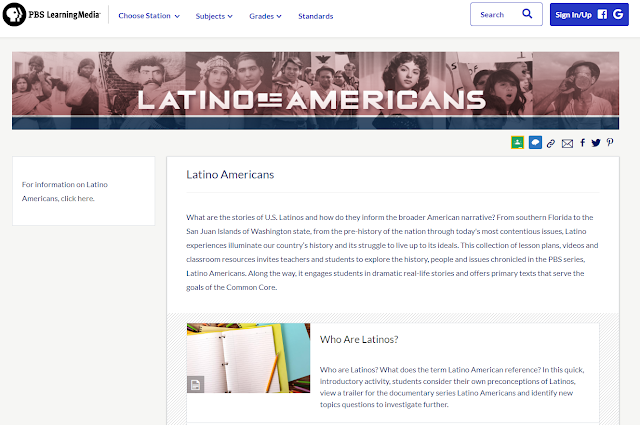The height and width of the screenshot is (425, 640).
Task: Click the document type icon on thumbnail
Action: tap(196, 385)
